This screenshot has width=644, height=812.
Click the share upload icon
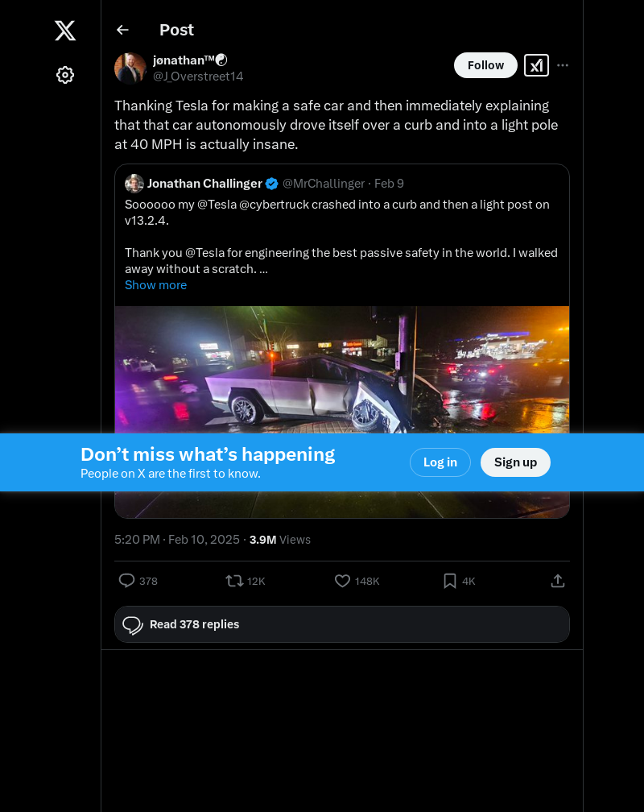(x=558, y=581)
